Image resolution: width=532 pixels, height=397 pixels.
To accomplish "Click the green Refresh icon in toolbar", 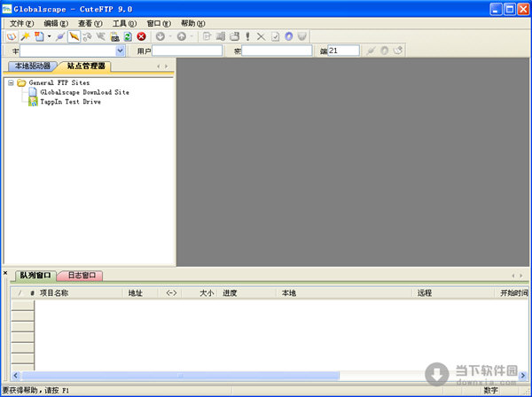I will pos(128,36).
